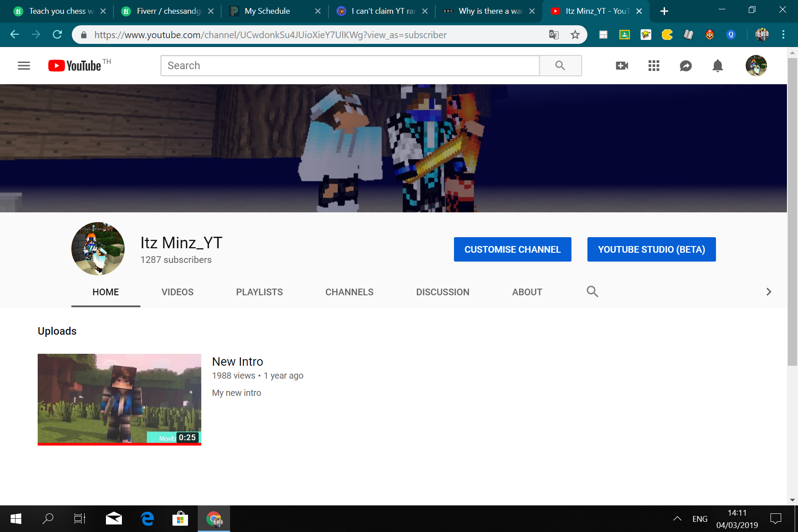Open the ABOUT tab
798x532 pixels.
click(527, 292)
